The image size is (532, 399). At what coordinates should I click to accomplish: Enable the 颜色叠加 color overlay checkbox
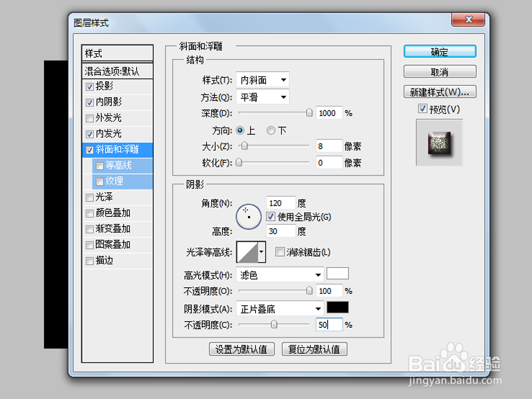click(90, 213)
